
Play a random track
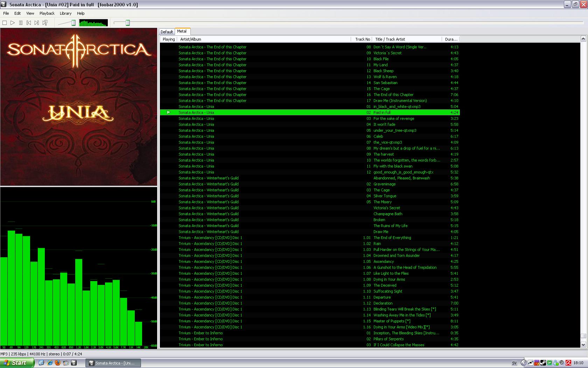[x=45, y=23]
